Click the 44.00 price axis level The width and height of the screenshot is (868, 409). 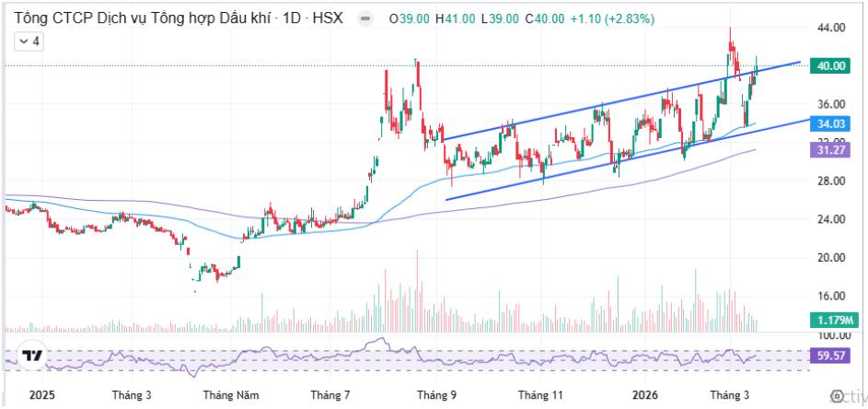tap(832, 28)
